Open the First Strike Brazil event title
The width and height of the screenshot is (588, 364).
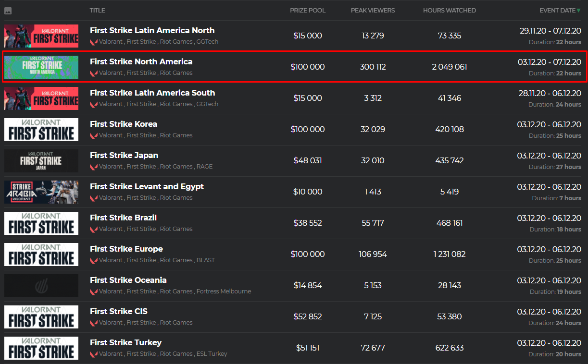tap(124, 218)
